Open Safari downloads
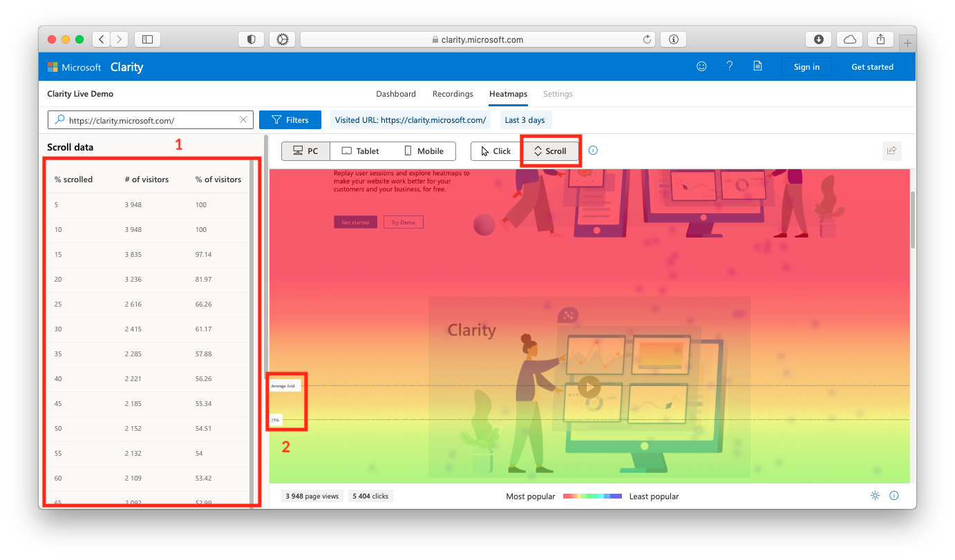The height and width of the screenshot is (560, 955). 819,39
